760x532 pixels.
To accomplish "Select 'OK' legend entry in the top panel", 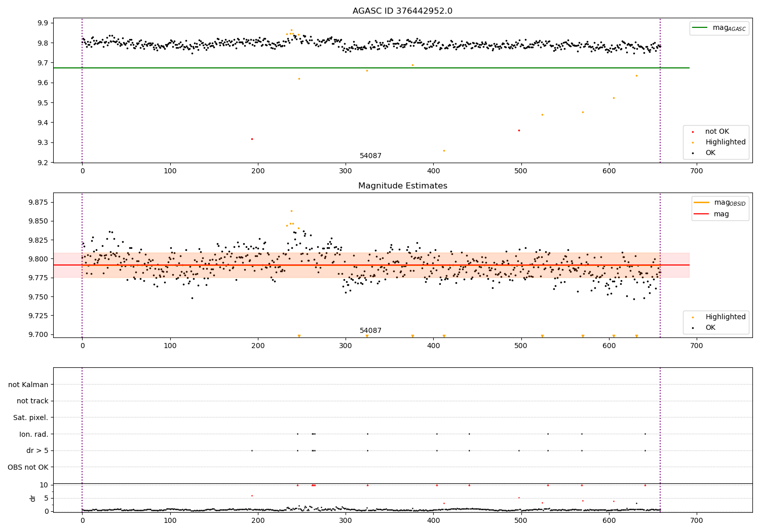I will tap(710, 153).
